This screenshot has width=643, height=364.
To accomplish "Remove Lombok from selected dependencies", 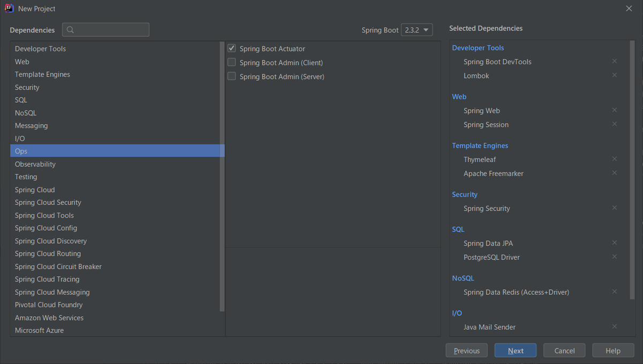I will coord(615,75).
